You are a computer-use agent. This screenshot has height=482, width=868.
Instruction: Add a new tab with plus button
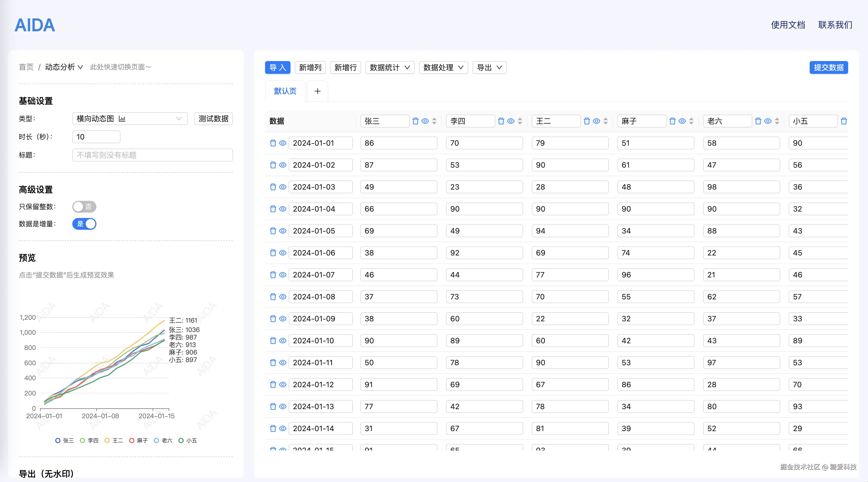tap(318, 91)
